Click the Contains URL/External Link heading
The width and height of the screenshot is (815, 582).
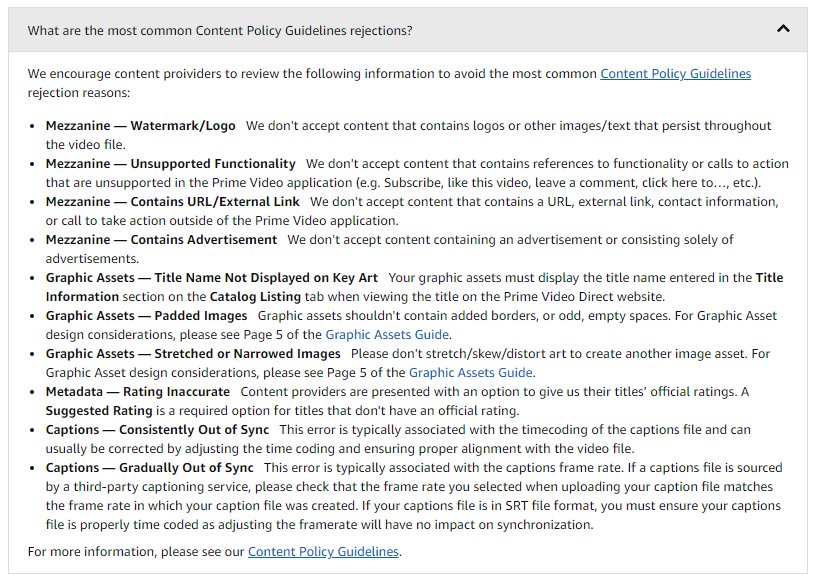pyautogui.click(x=173, y=202)
